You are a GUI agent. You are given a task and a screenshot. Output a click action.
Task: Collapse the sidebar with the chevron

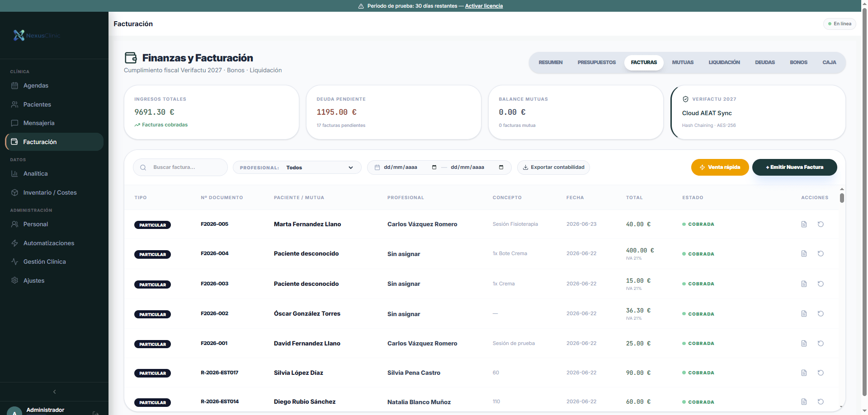coord(54,392)
